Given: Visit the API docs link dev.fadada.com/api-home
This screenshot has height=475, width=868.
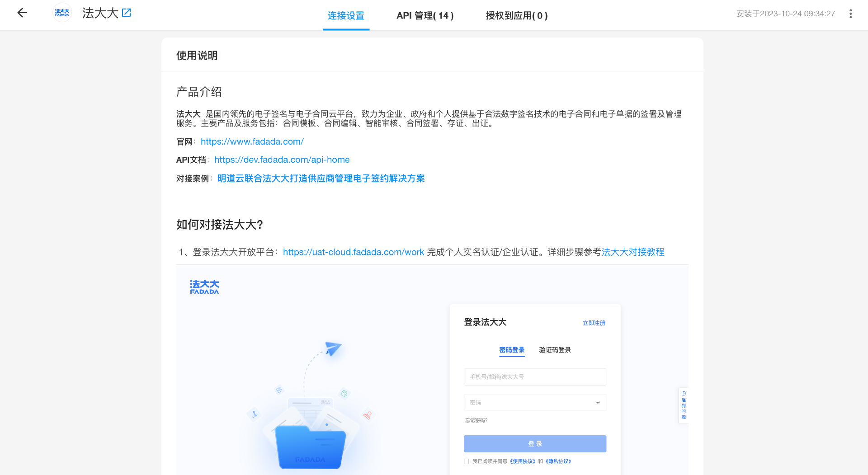Looking at the screenshot, I should pyautogui.click(x=282, y=160).
